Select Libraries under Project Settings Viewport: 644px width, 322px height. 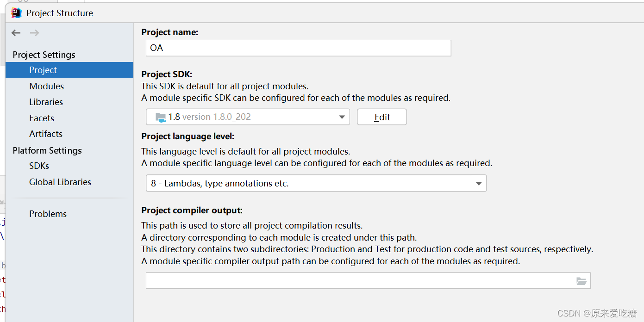pos(46,102)
